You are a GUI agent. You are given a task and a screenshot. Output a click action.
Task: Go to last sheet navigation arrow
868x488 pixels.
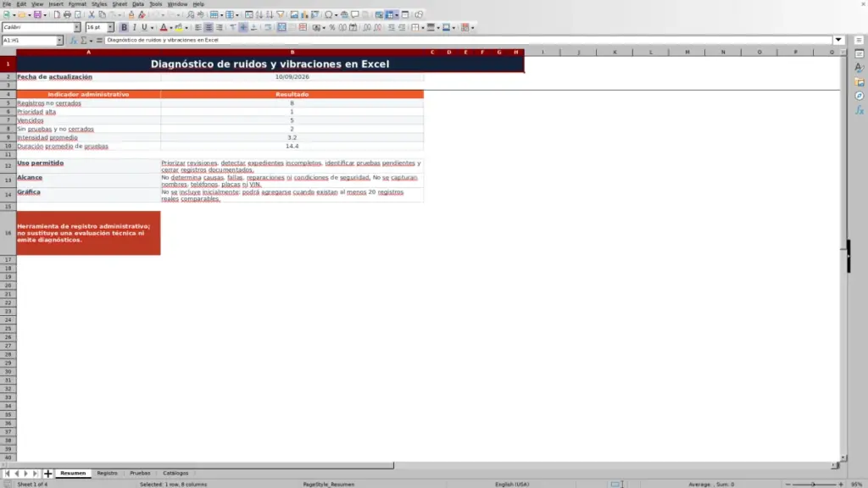point(35,474)
